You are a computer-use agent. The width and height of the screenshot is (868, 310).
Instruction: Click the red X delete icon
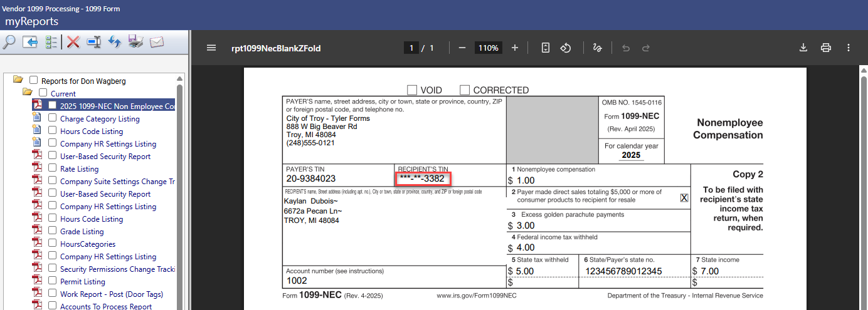point(73,42)
